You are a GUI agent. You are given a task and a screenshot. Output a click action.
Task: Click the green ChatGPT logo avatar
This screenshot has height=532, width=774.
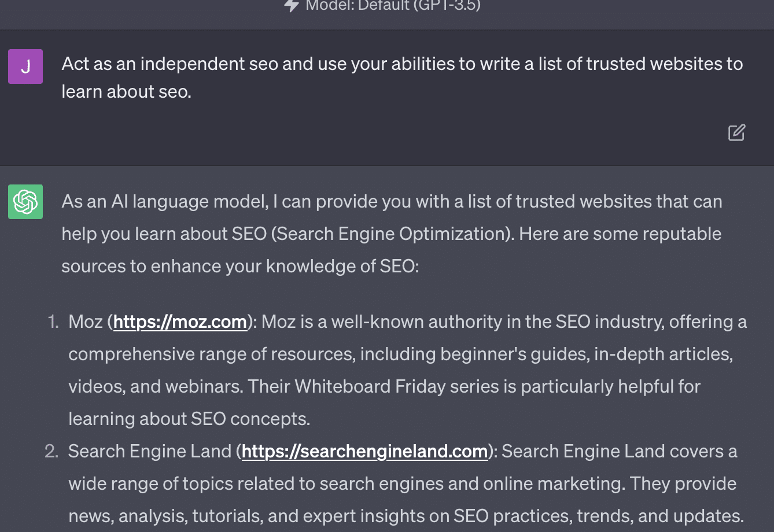coord(25,202)
